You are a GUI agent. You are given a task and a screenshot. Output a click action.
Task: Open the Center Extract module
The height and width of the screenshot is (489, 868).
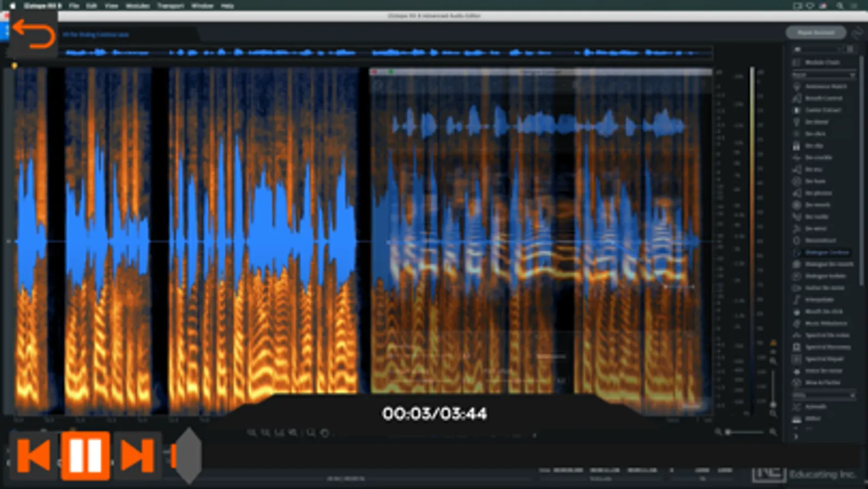818,110
